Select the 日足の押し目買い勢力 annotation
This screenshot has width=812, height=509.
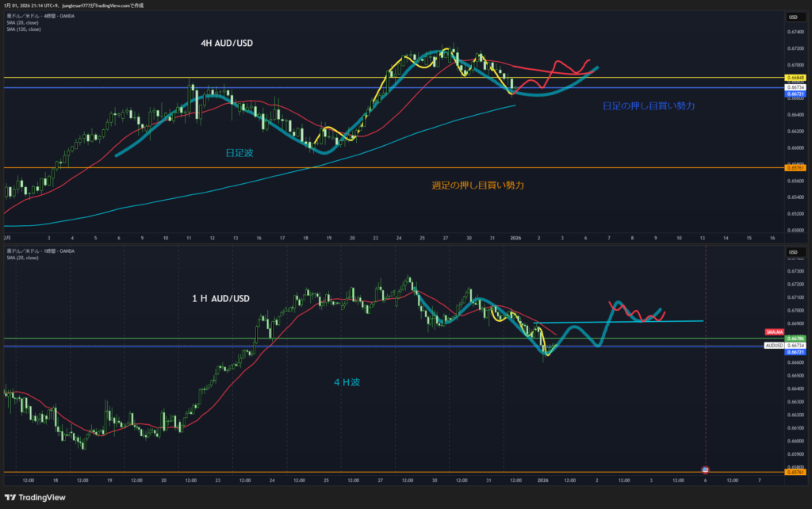click(649, 105)
